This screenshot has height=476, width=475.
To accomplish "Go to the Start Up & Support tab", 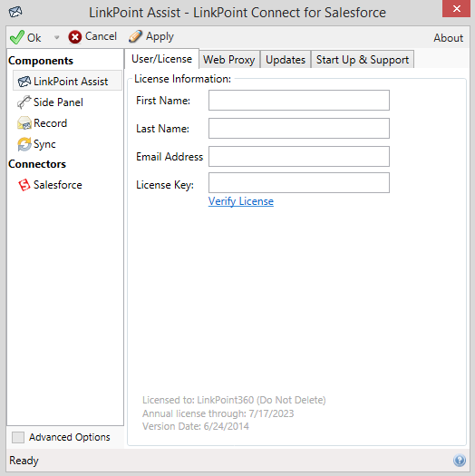I will [x=363, y=60].
